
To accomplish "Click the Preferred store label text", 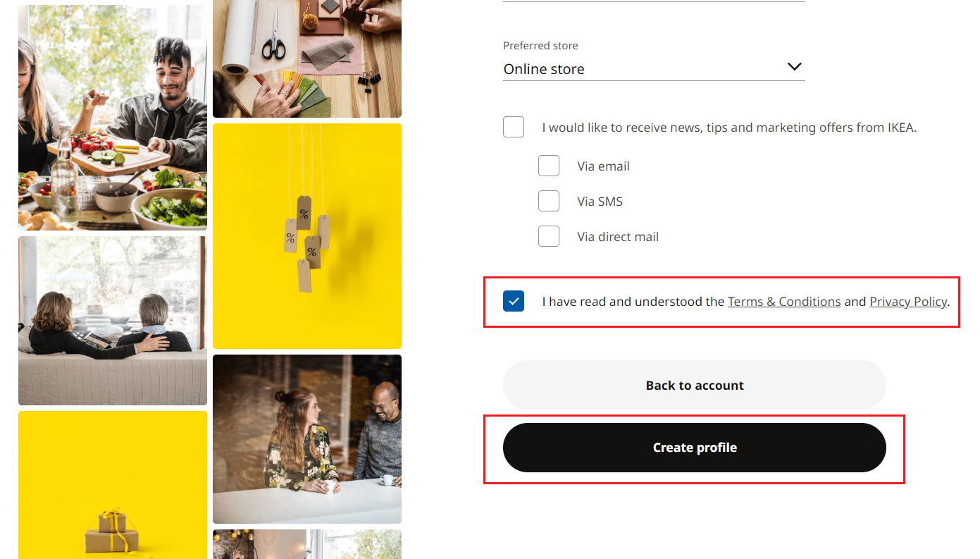I will click(x=540, y=45).
